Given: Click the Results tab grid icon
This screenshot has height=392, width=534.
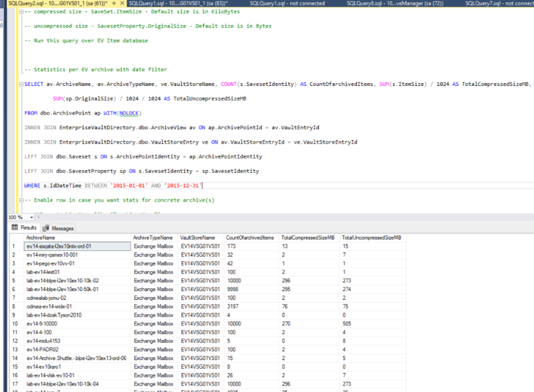Looking at the screenshot, I should coord(15,228).
